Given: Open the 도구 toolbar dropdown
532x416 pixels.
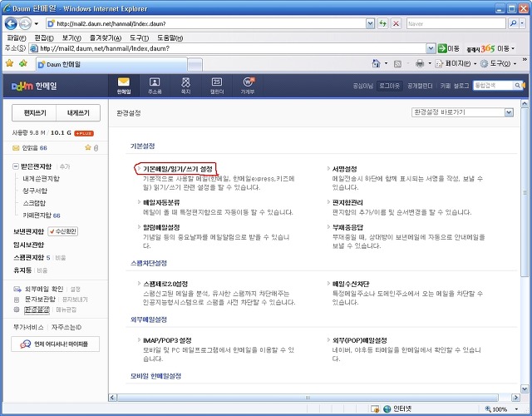Looking at the screenshot, I should click(x=515, y=63).
